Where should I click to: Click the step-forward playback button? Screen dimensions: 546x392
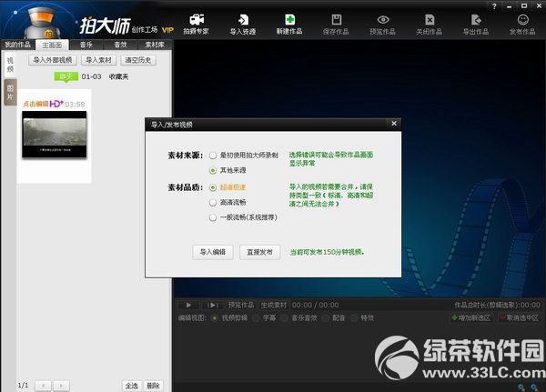[212, 306]
